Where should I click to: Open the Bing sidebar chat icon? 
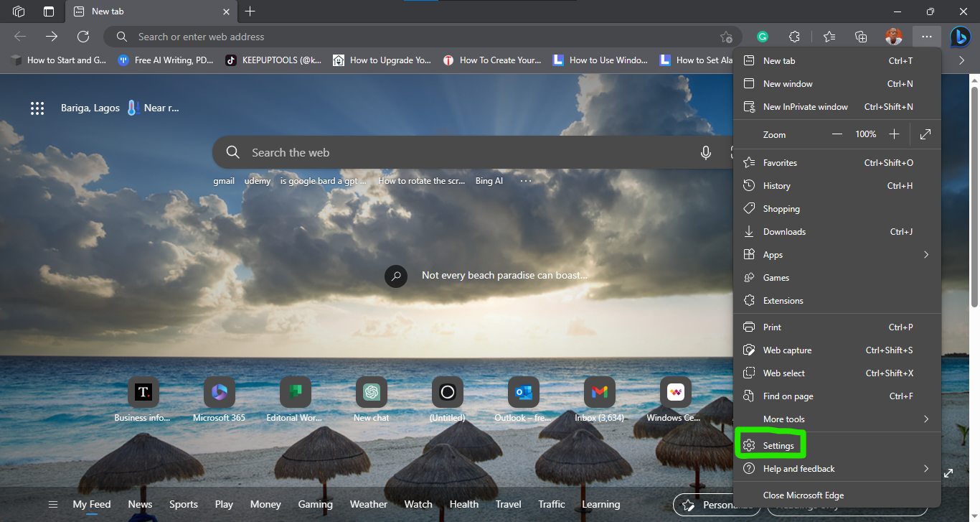[961, 37]
